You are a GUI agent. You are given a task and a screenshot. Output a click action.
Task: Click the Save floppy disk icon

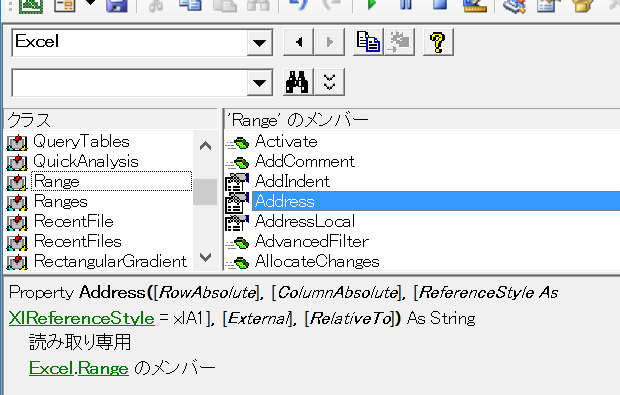tap(117, 5)
